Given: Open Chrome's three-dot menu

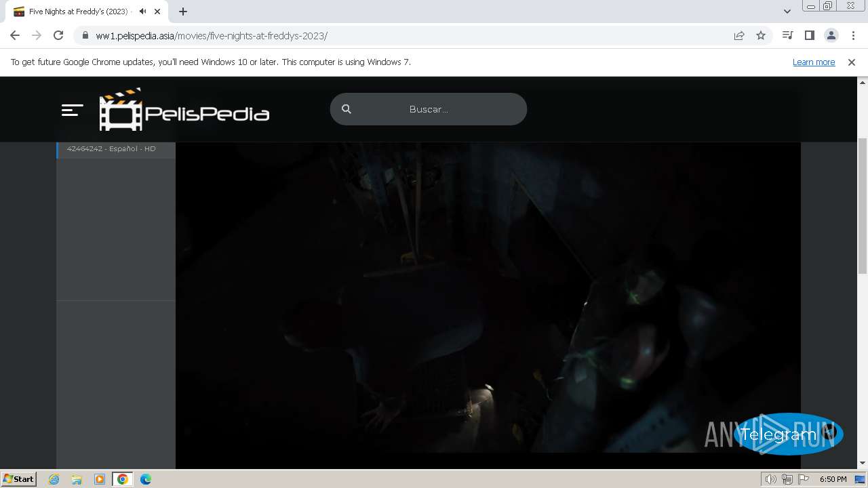Looking at the screenshot, I should point(852,35).
